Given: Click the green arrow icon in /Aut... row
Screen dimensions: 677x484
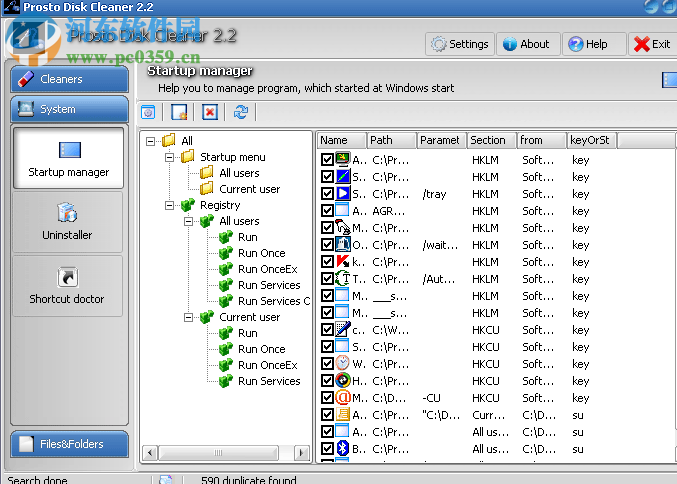Looking at the screenshot, I should [343, 278].
